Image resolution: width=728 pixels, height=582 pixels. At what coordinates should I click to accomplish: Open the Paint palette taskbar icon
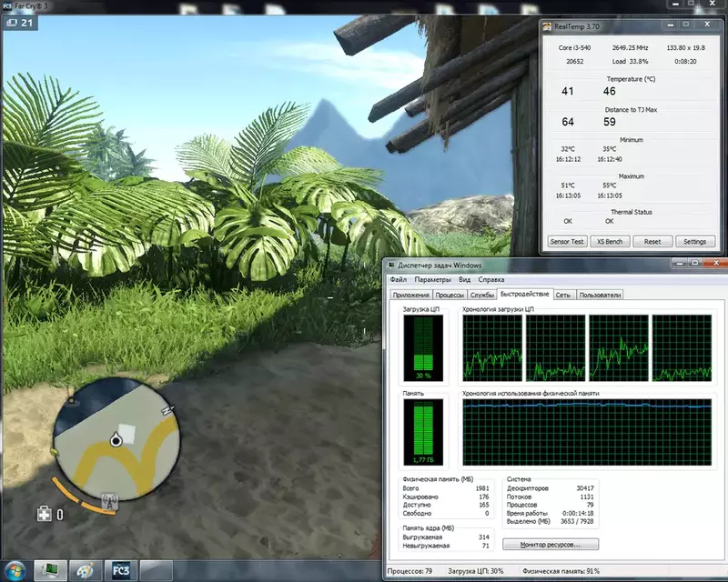(x=85, y=570)
